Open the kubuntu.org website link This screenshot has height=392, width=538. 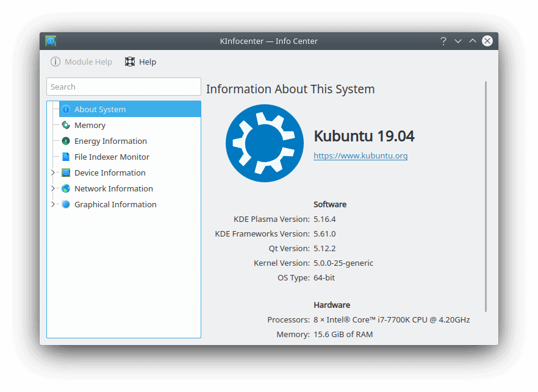pyautogui.click(x=360, y=155)
